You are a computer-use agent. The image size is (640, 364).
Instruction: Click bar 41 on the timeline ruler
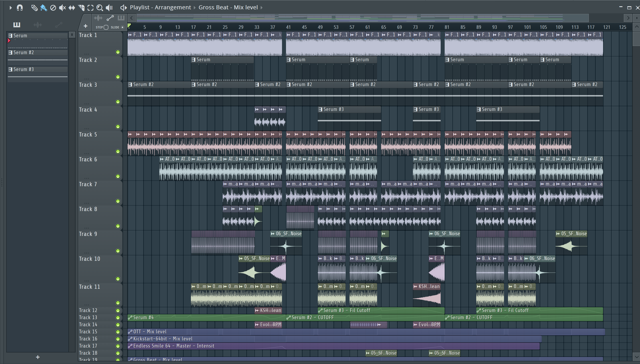coord(288,27)
